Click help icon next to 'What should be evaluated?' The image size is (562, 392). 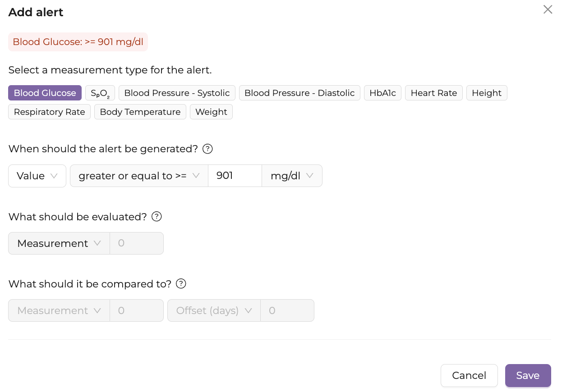coord(157,217)
